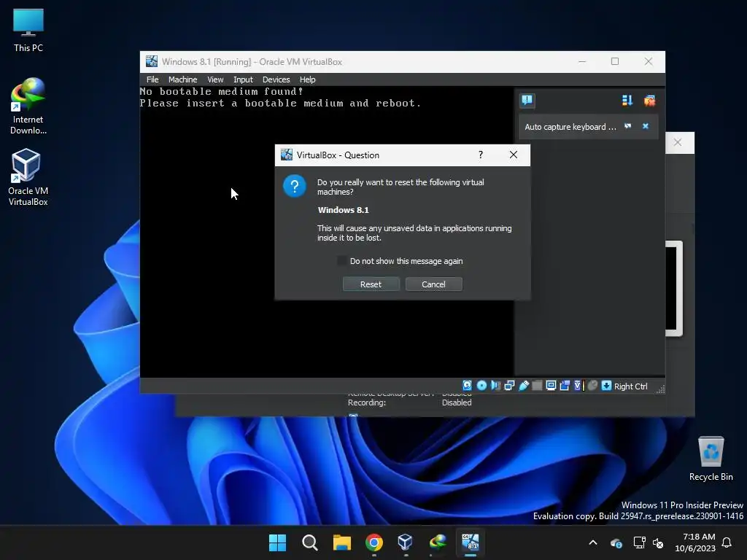The height and width of the screenshot is (560, 747).
Task: Click the running Windows 8.1 VM taskbar icon
Action: click(x=471, y=542)
